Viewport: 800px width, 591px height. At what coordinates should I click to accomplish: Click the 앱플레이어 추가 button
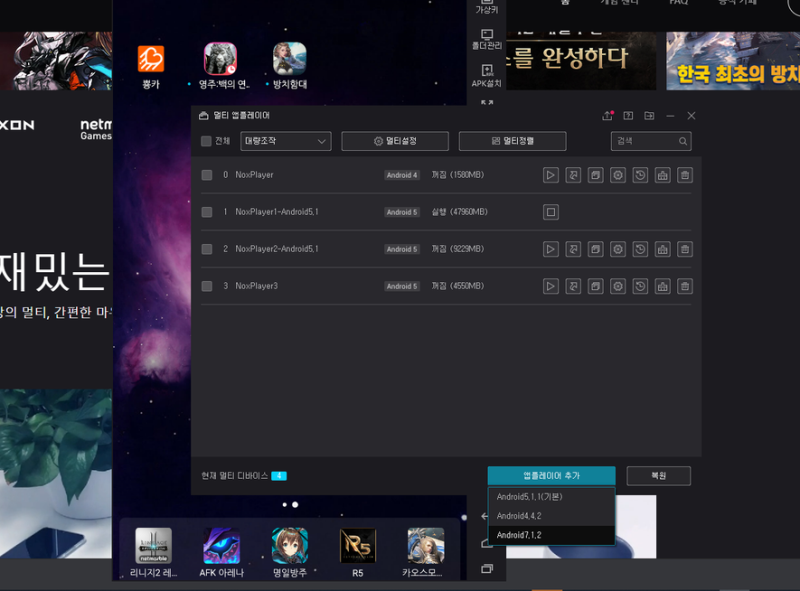[552, 476]
